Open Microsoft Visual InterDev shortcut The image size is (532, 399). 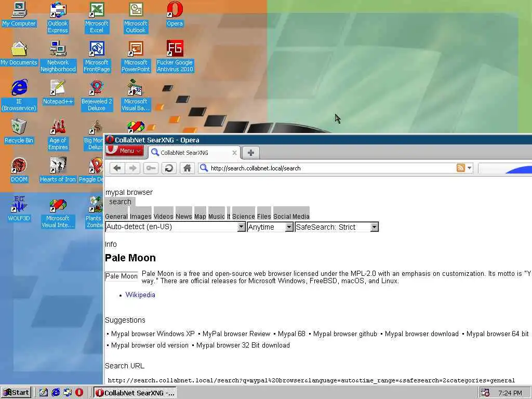pyautogui.click(x=58, y=212)
